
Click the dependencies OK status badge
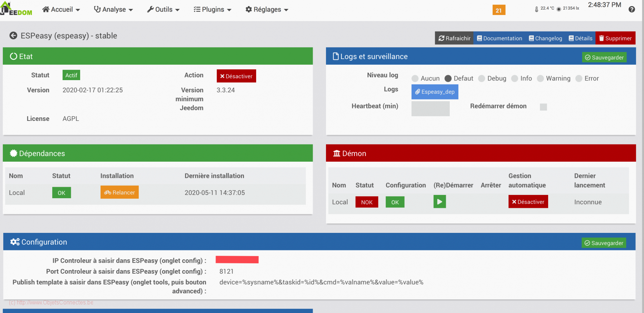[62, 192]
